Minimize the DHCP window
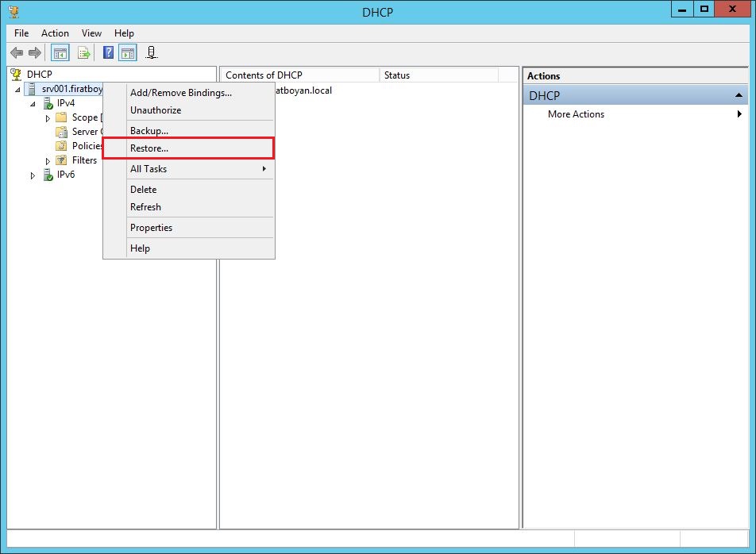The width and height of the screenshot is (756, 554). click(682, 10)
